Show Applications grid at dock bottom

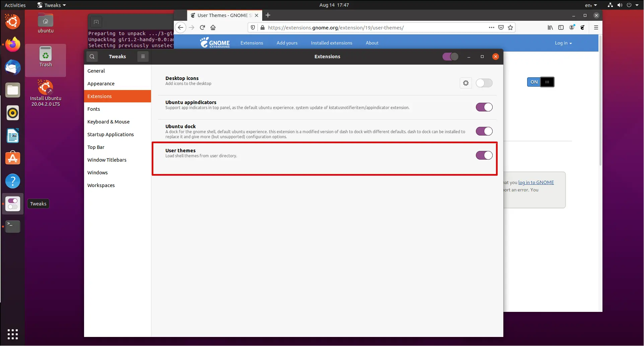coord(13,334)
